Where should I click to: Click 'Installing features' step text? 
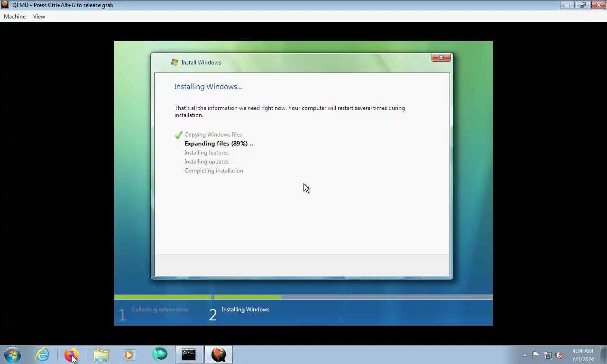coord(206,153)
